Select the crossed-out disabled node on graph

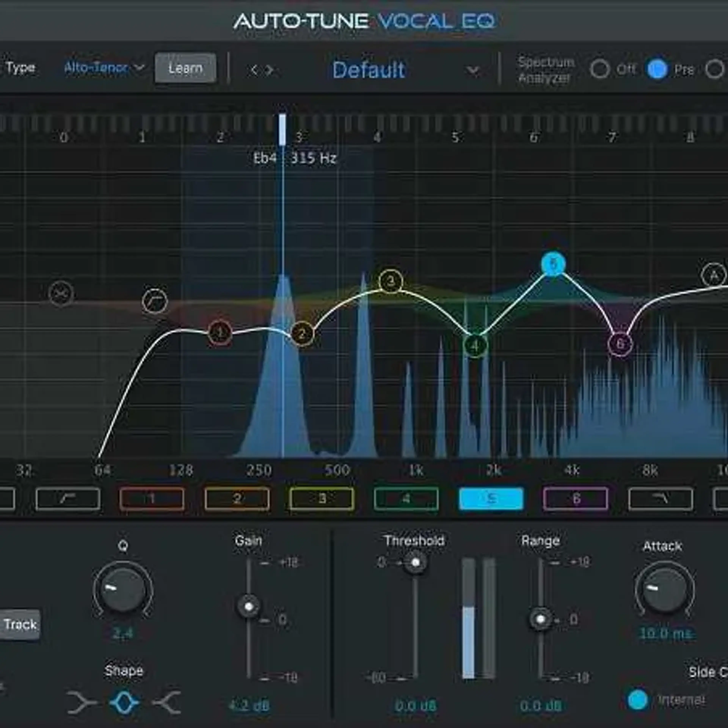[61, 293]
